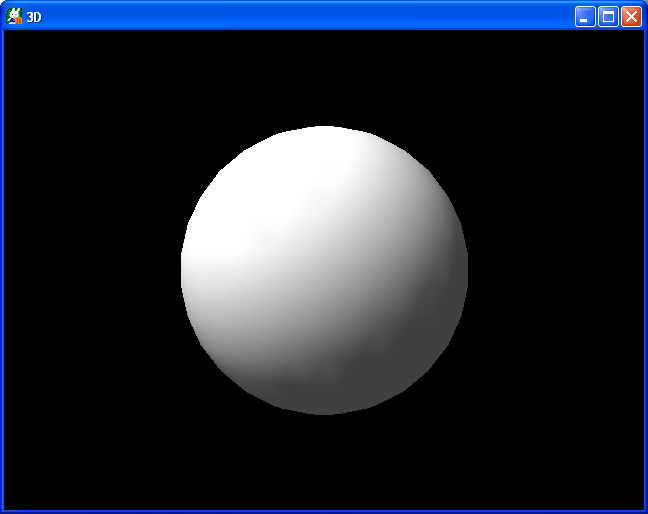Click the "3D" window title text
The height and width of the screenshot is (514, 648).
coord(34,17)
